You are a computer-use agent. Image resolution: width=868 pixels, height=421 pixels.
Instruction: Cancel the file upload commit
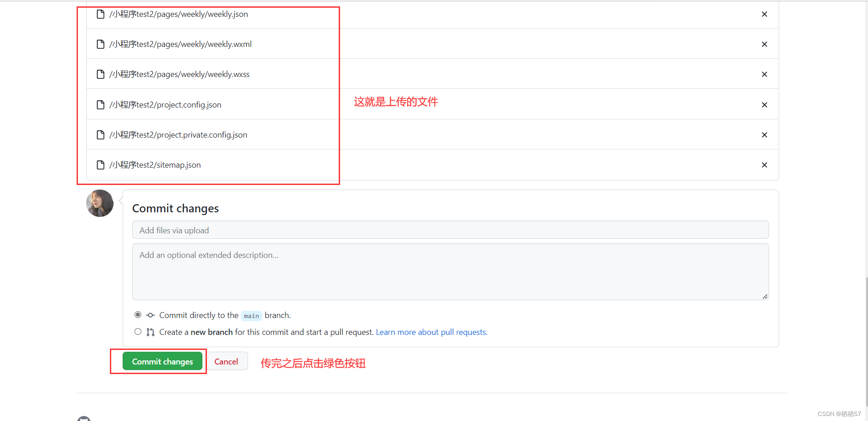click(x=226, y=361)
